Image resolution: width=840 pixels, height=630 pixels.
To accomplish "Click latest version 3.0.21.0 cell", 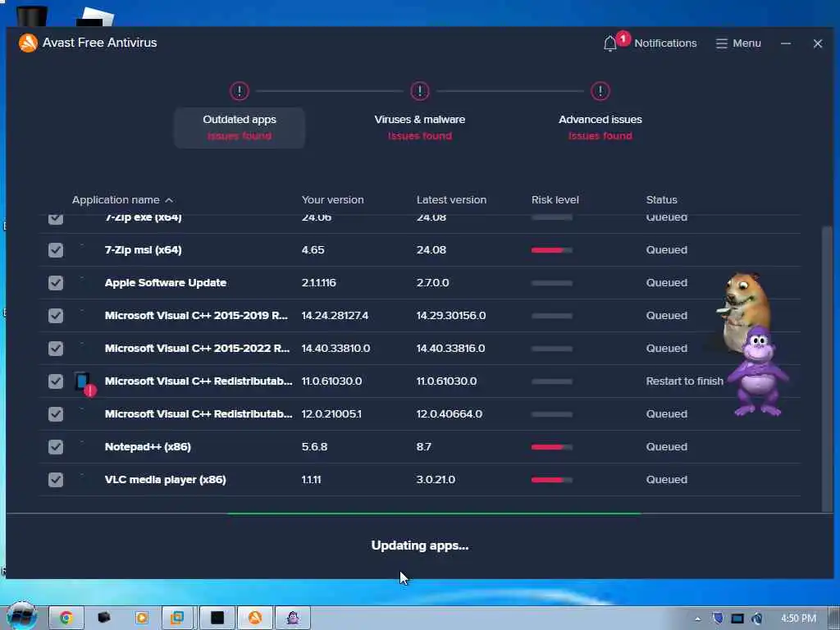I will (x=436, y=479).
